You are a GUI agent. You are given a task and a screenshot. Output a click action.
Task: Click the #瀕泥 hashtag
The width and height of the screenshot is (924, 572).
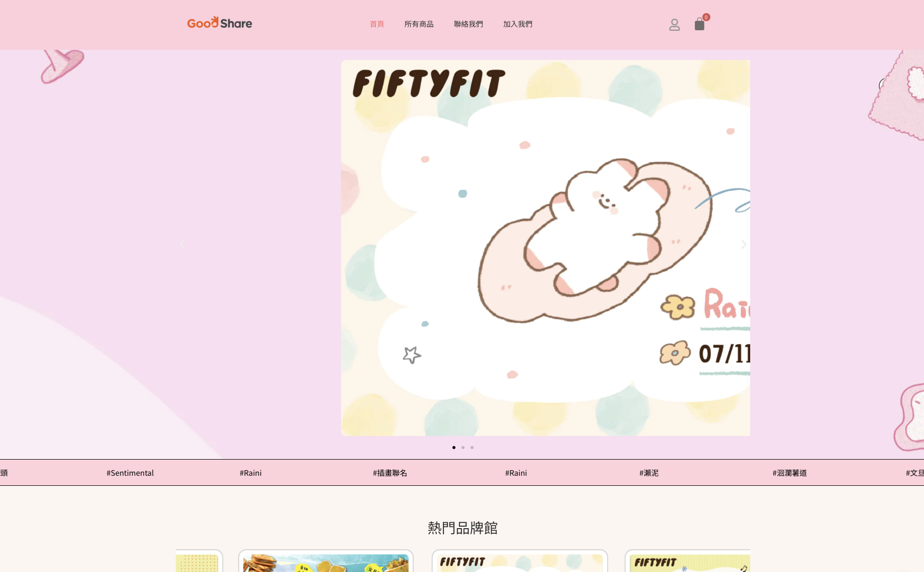point(649,473)
